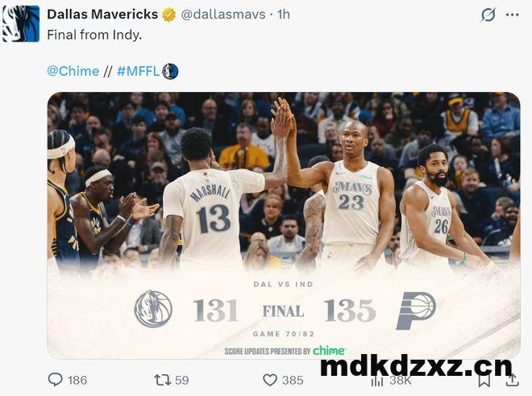Open the views analytics bar chart icon
This screenshot has width=532, height=396.
(x=377, y=381)
